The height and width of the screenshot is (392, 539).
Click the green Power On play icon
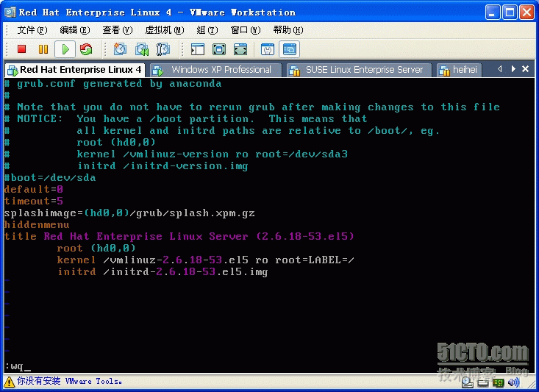click(65, 49)
